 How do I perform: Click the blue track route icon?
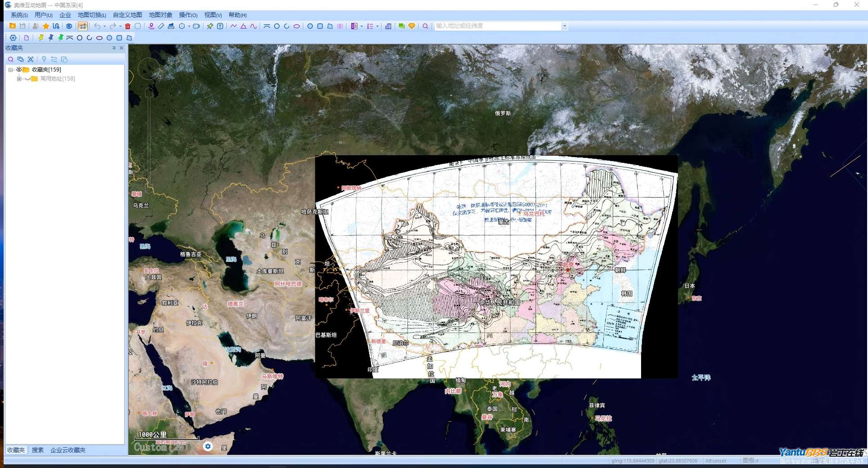tap(56, 26)
